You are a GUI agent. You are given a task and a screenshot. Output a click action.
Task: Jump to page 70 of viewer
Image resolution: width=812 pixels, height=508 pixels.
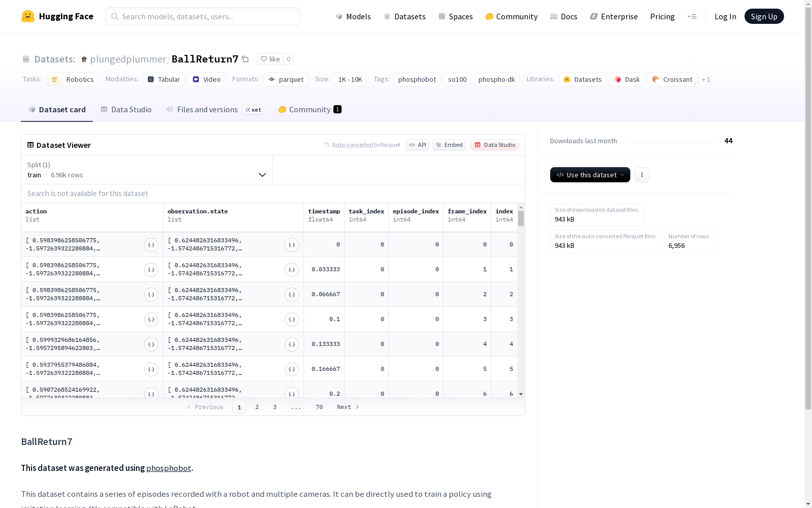click(319, 407)
